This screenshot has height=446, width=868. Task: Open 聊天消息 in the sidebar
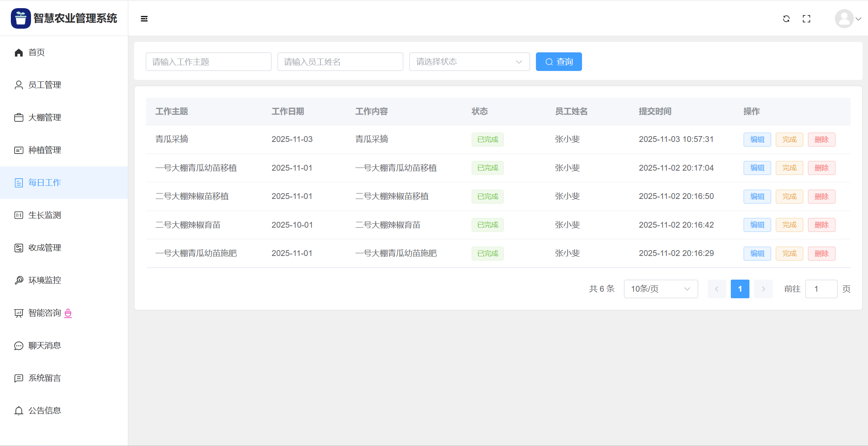45,345
